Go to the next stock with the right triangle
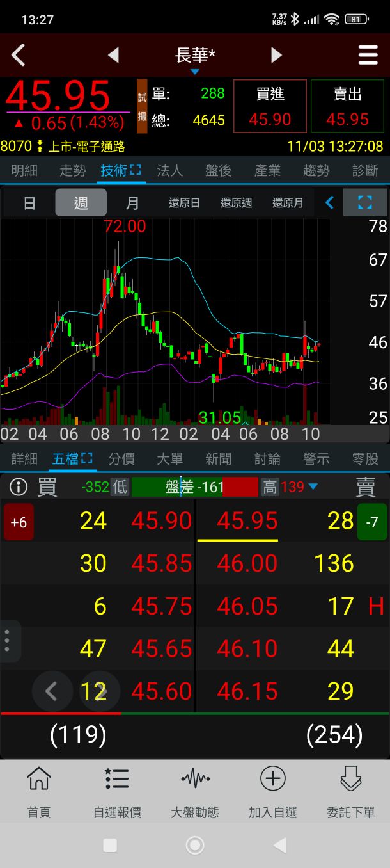The height and width of the screenshot is (868, 390). pos(276,56)
